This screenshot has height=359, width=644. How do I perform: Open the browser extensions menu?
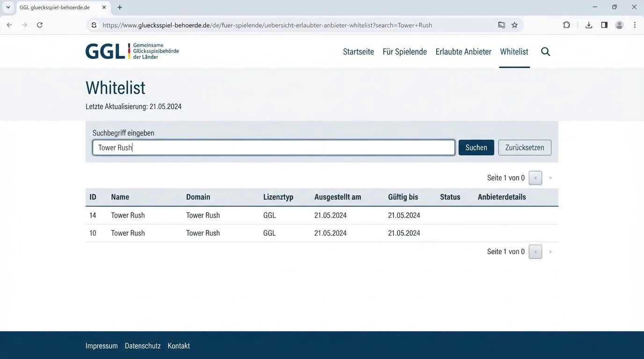tap(566, 25)
